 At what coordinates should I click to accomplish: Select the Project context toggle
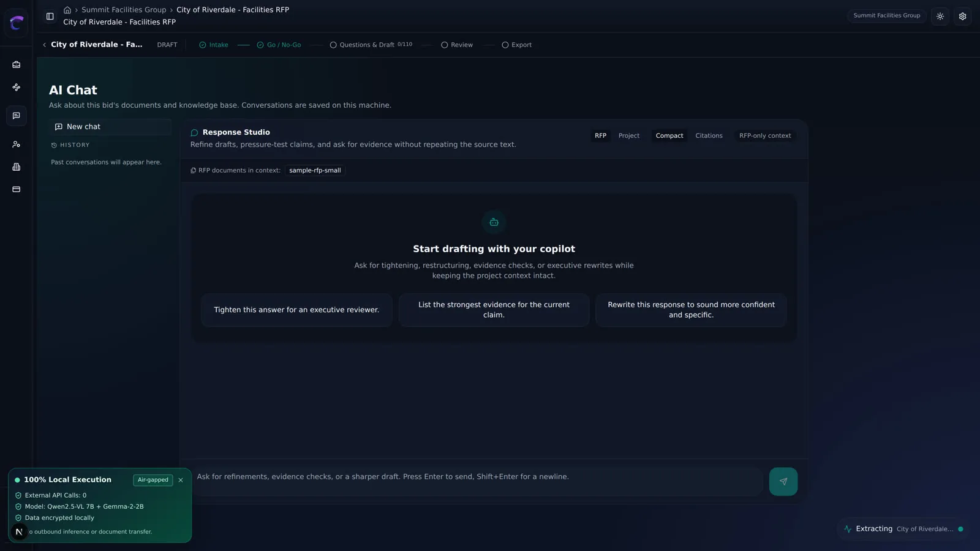[628, 136]
